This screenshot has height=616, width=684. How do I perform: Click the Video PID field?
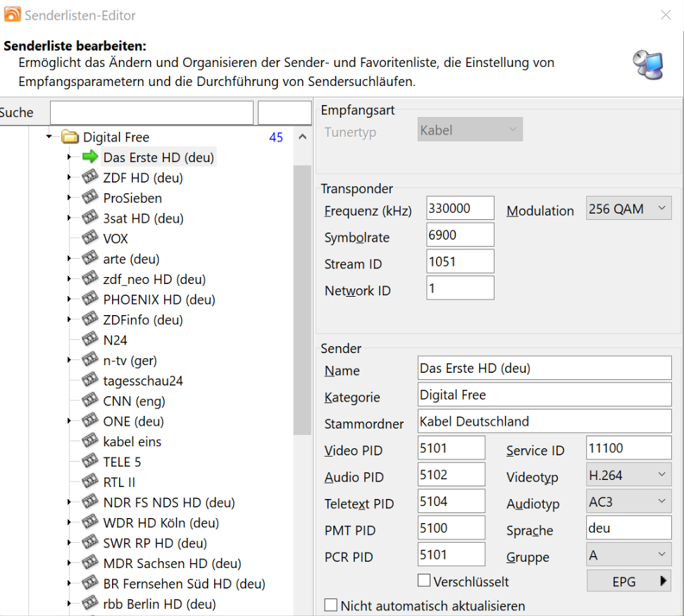[451, 448]
